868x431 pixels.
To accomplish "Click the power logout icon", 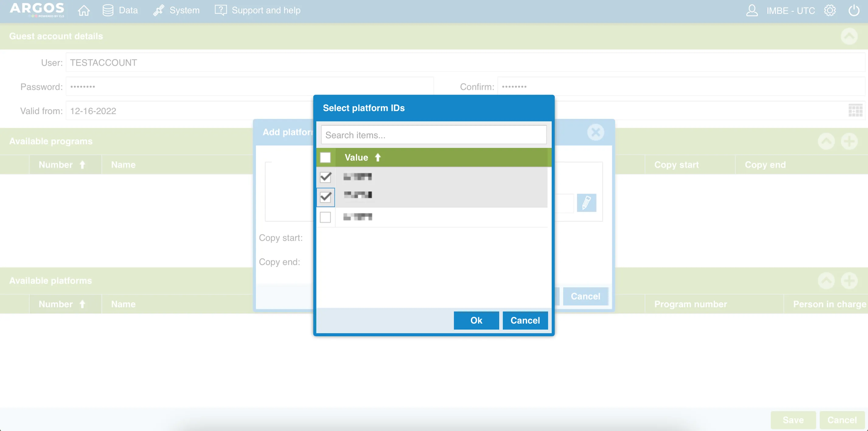I will pyautogui.click(x=853, y=10).
